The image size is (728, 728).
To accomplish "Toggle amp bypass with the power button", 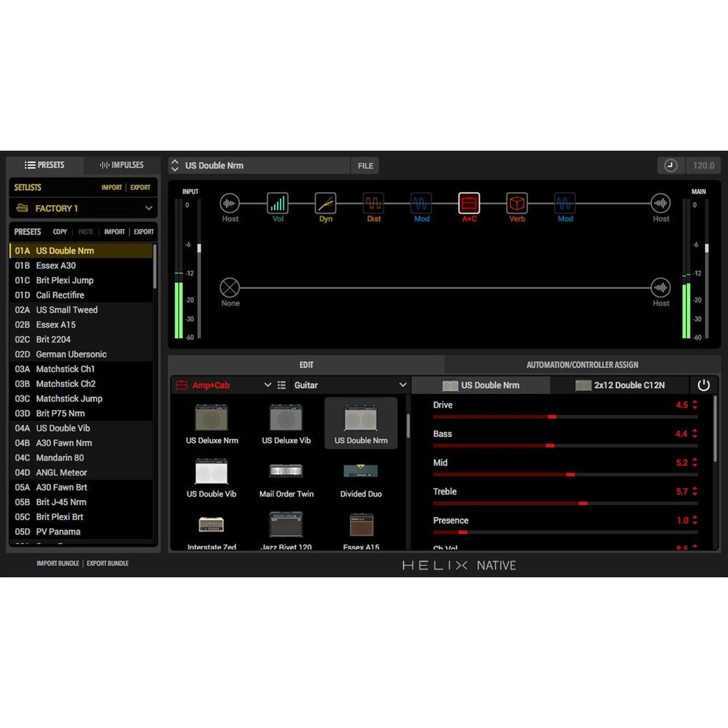I will tap(704, 385).
